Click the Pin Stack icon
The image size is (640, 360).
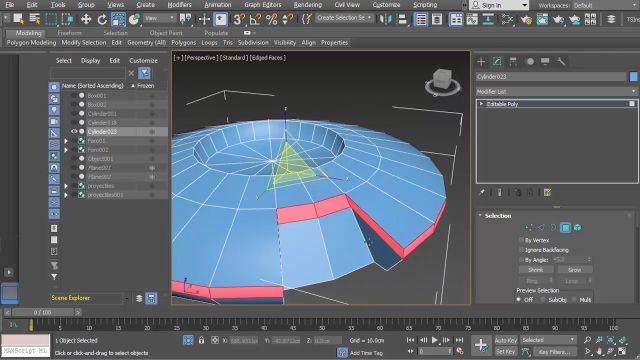[482, 192]
